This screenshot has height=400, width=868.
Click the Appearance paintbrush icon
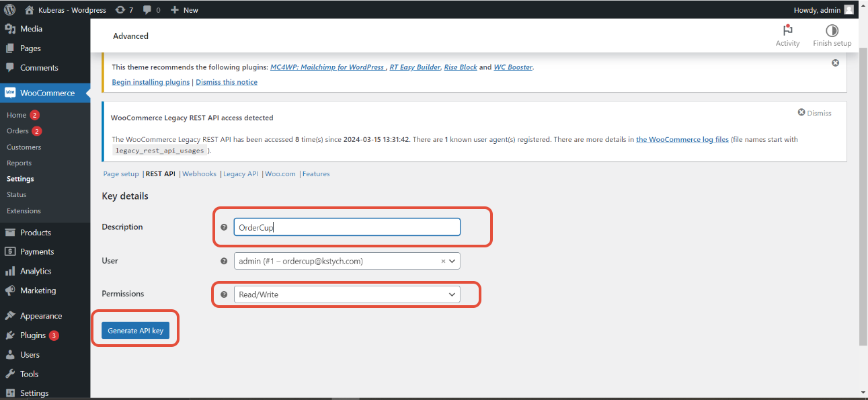(x=10, y=316)
